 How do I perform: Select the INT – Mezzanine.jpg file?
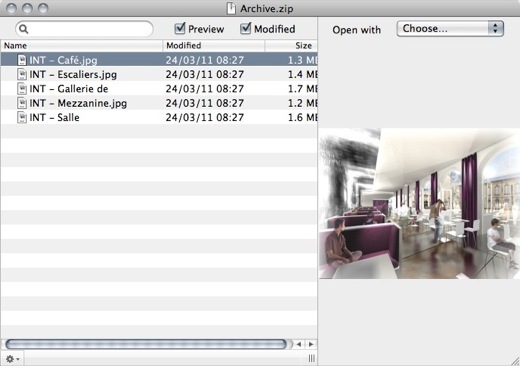(x=159, y=103)
